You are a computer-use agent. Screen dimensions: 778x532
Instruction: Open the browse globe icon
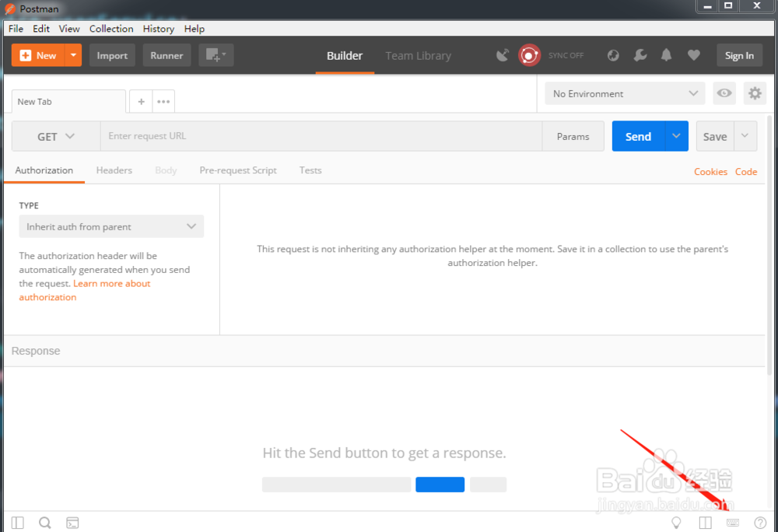[613, 55]
